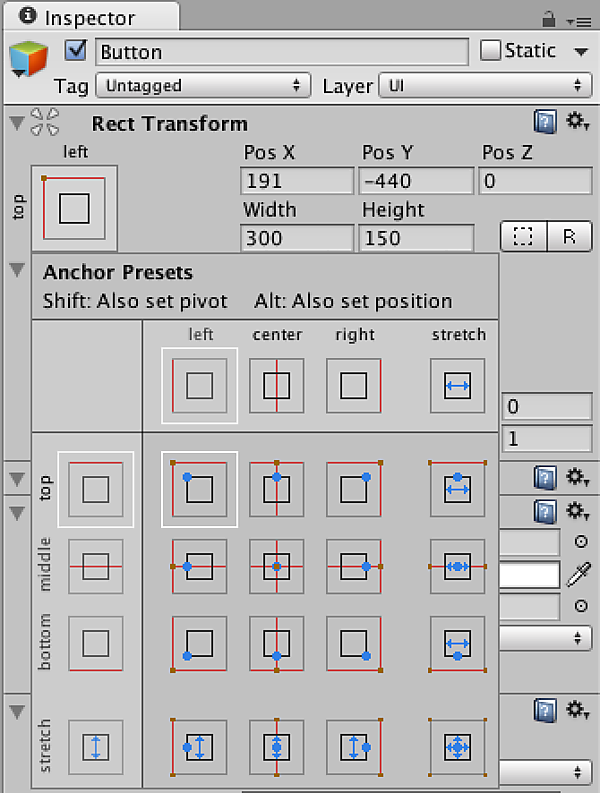Open the Inspector panel options menu

click(x=577, y=19)
